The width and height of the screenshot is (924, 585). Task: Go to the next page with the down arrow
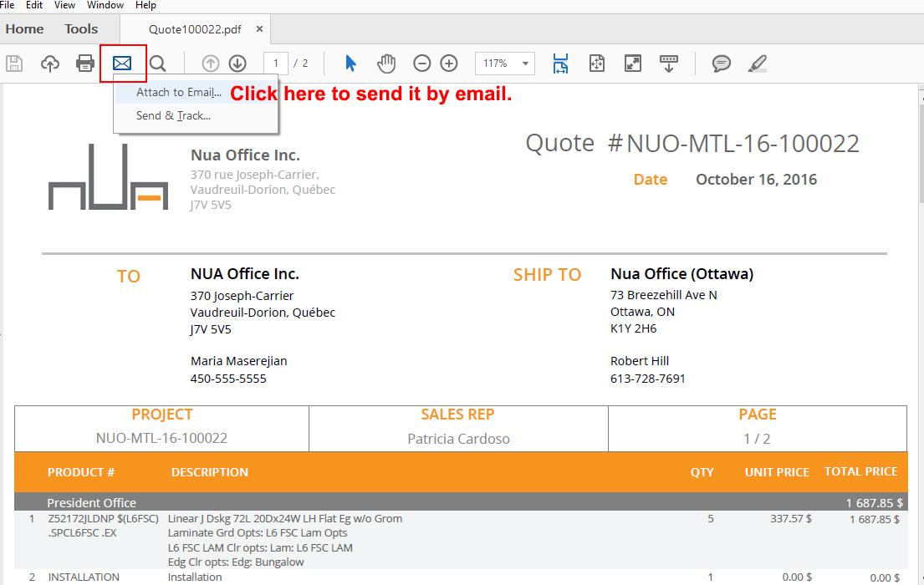(x=237, y=64)
